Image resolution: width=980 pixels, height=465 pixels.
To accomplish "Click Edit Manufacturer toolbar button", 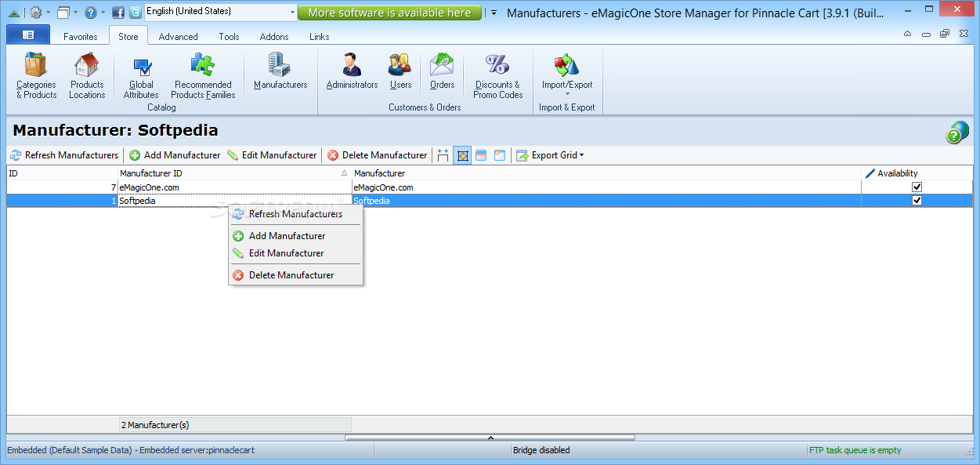I will 272,155.
